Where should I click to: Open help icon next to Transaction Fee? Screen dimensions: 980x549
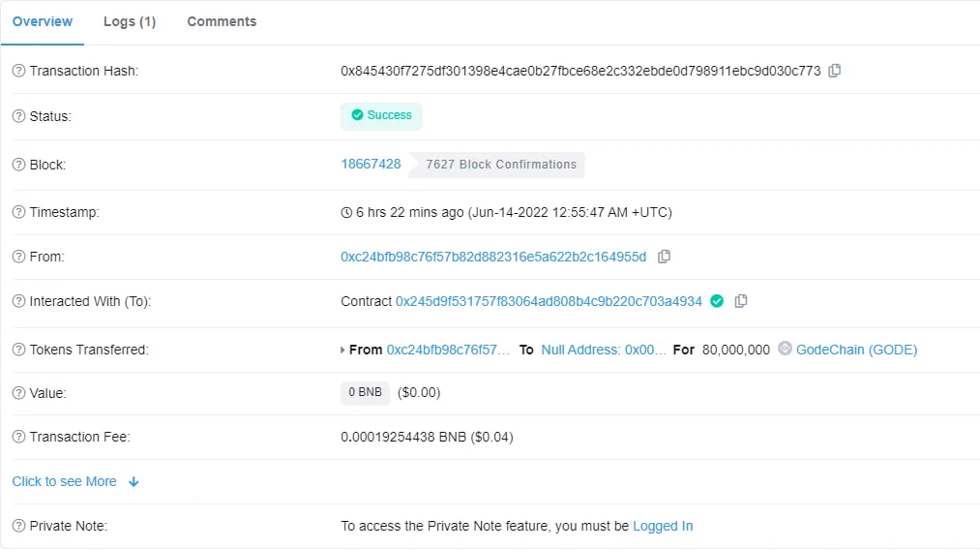coord(18,437)
